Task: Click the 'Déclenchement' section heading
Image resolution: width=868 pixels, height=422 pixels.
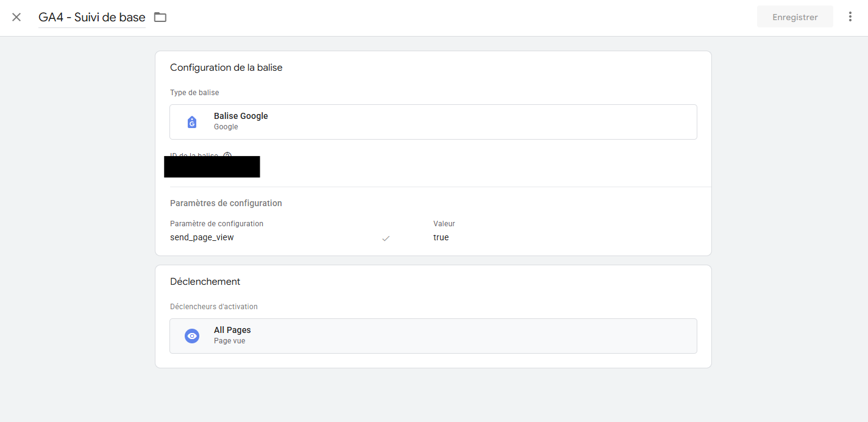Action: coord(205,282)
